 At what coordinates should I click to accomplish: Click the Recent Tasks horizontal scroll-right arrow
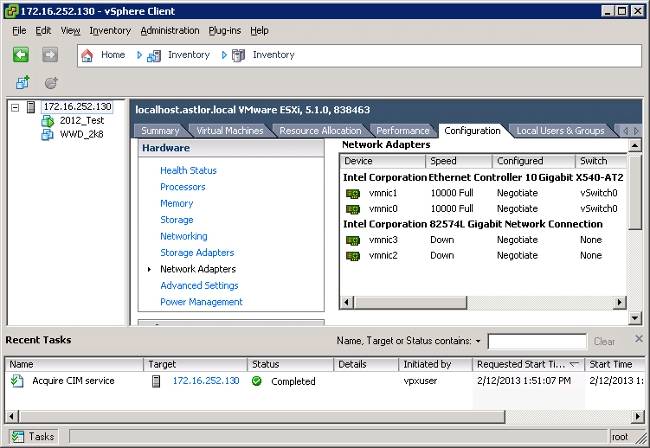638,416
